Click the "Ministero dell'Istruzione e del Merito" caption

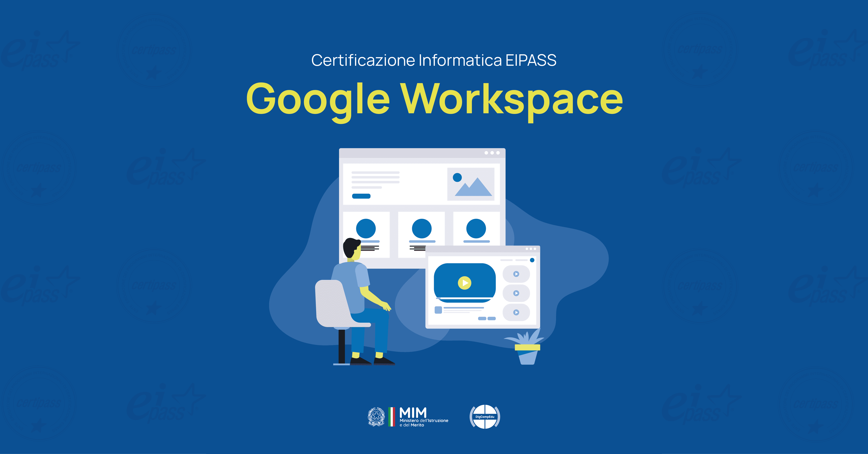[424, 423]
